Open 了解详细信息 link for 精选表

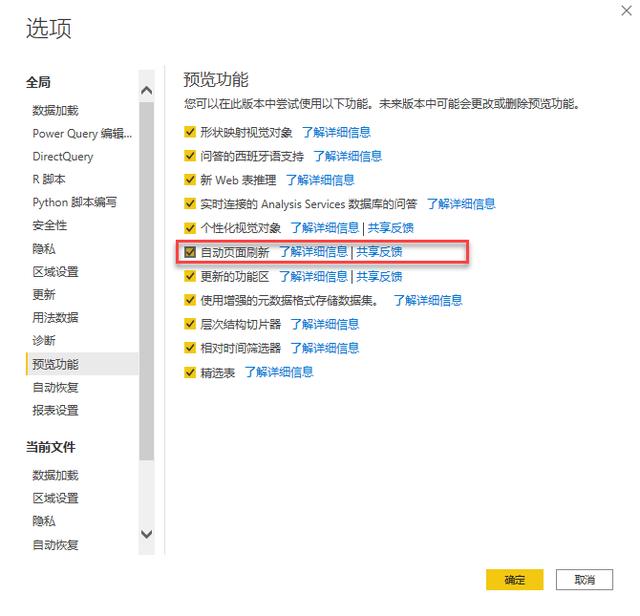[x=279, y=372]
